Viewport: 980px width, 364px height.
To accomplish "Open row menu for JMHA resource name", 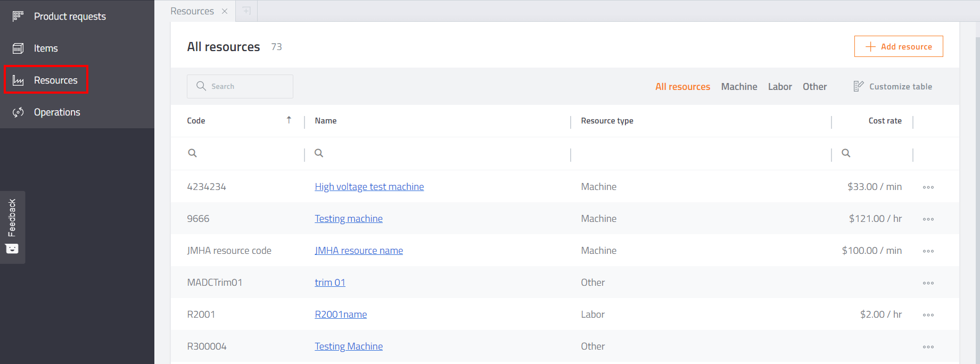I will pyautogui.click(x=928, y=251).
